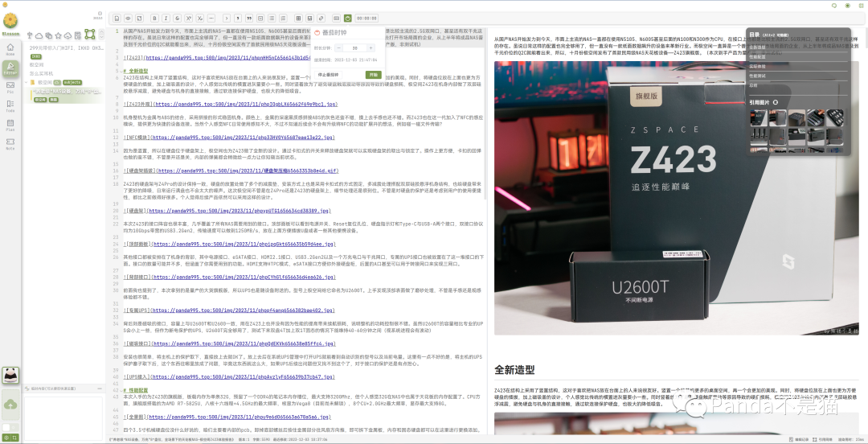Click the blockquote arrow toolbar icon
Viewport: 868px width, 444px height.
227,18
